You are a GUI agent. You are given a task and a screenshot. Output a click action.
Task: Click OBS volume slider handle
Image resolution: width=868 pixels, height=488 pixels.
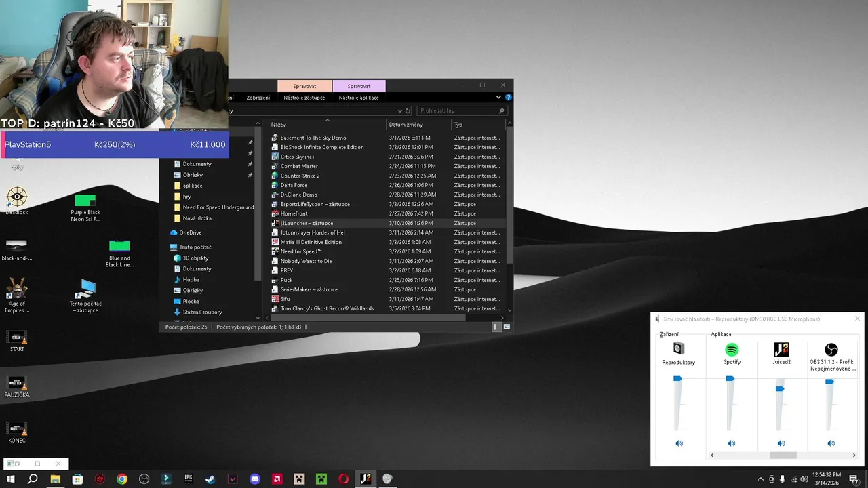(829, 382)
